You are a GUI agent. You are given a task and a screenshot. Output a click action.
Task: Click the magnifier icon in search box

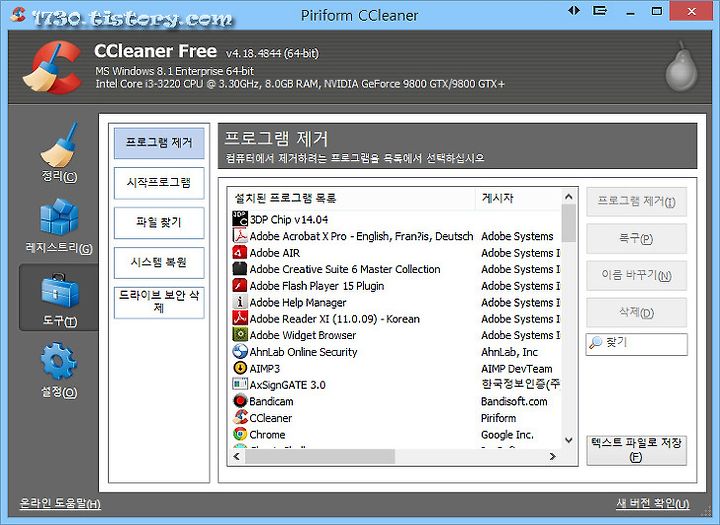596,343
